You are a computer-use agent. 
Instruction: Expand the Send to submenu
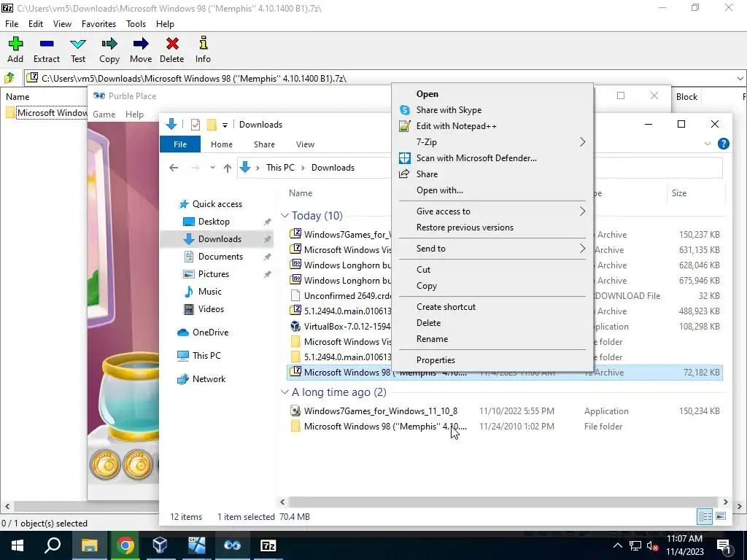coord(492,249)
